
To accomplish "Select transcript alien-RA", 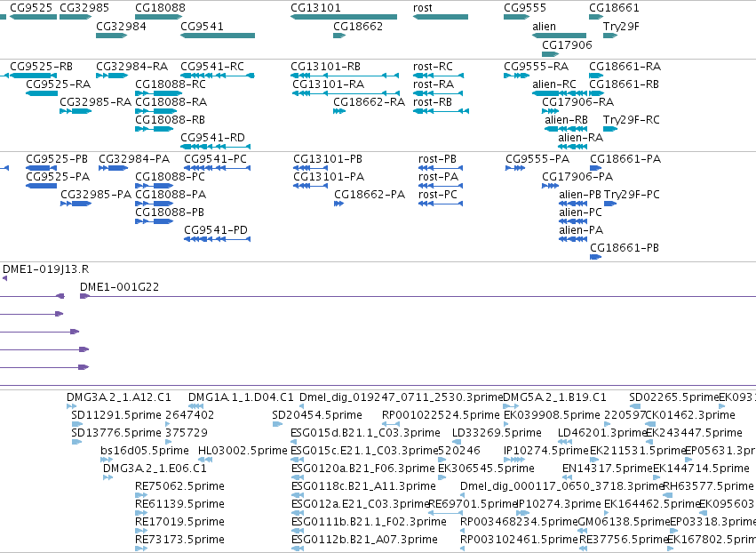I will tap(572, 147).
